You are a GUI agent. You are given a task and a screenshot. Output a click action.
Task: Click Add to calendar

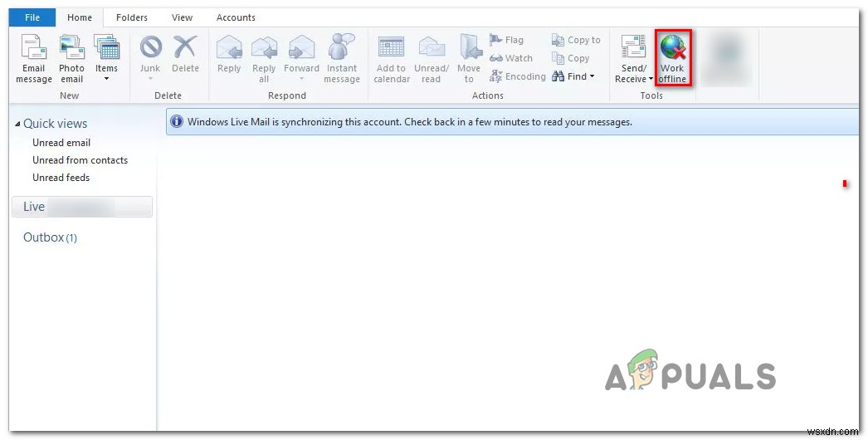click(392, 59)
